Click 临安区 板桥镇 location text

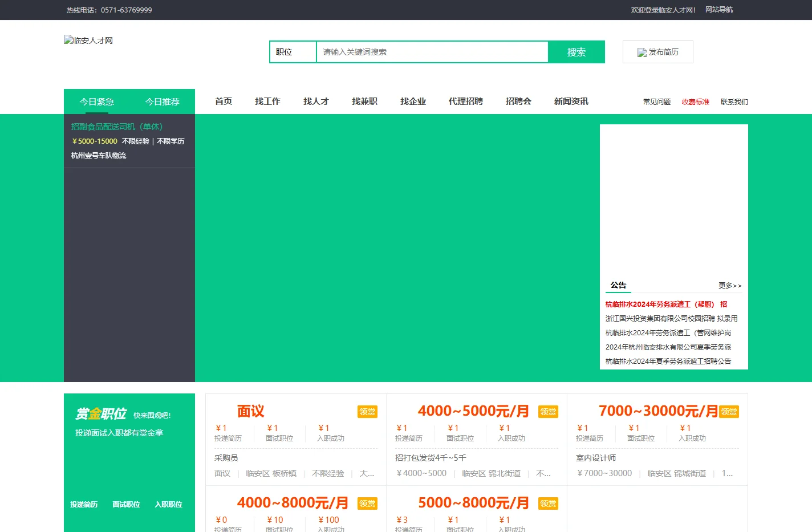click(271, 473)
